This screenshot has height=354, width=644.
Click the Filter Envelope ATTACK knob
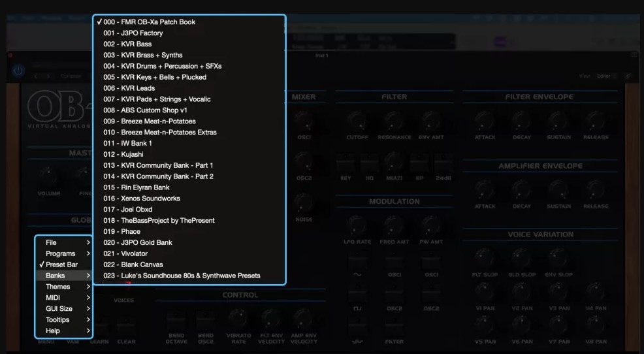485,120
